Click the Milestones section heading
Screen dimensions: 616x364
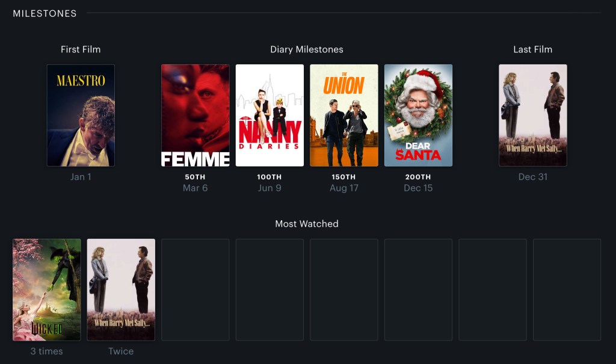pyautogui.click(x=45, y=13)
